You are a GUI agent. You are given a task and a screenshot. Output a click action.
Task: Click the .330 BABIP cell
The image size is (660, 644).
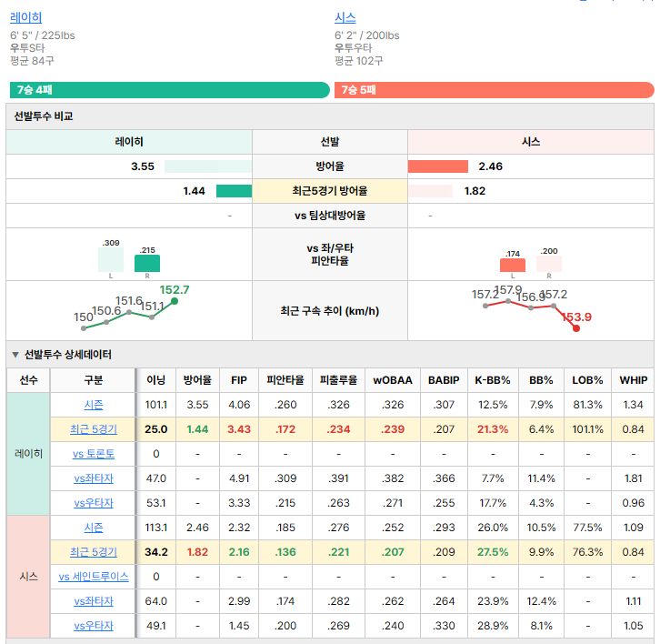tap(444, 626)
